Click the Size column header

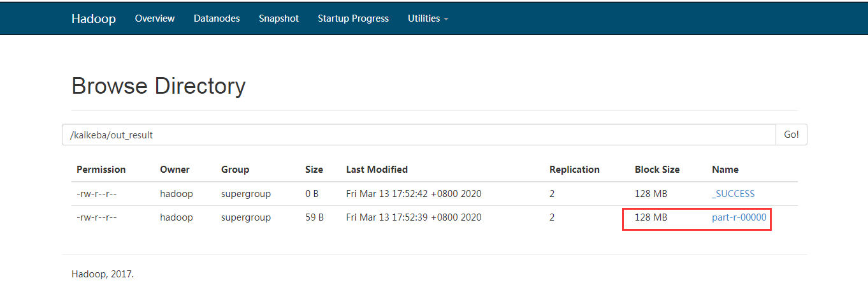[x=314, y=170]
